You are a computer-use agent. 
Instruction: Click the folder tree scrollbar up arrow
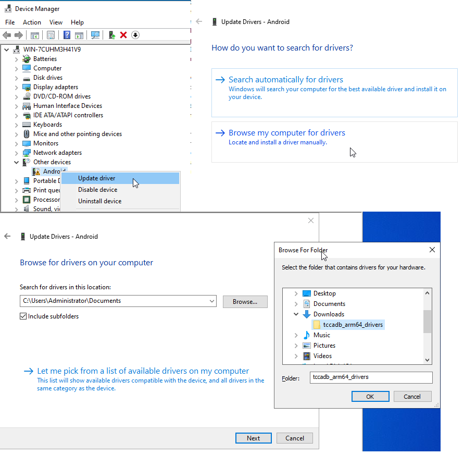(428, 293)
